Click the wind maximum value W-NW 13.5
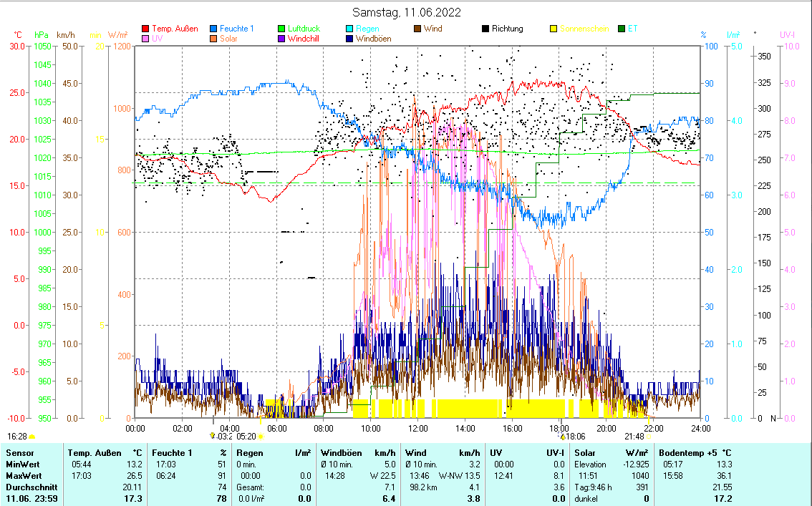 [x=459, y=476]
